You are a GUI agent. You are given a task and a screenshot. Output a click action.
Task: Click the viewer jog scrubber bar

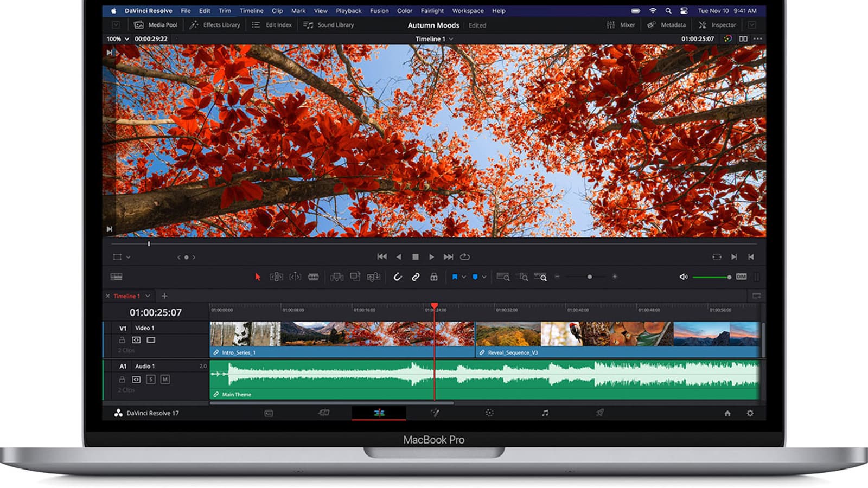pos(434,244)
